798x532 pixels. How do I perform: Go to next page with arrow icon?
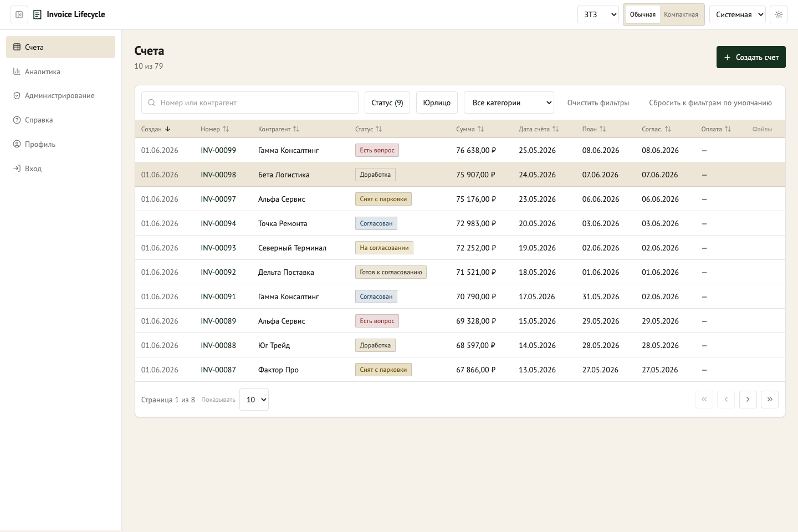pos(748,400)
